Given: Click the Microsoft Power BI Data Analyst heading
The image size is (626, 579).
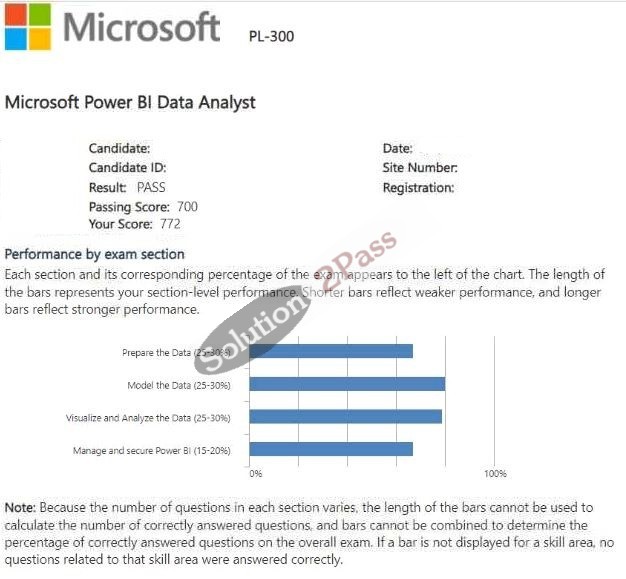Looking at the screenshot, I should 130,102.
